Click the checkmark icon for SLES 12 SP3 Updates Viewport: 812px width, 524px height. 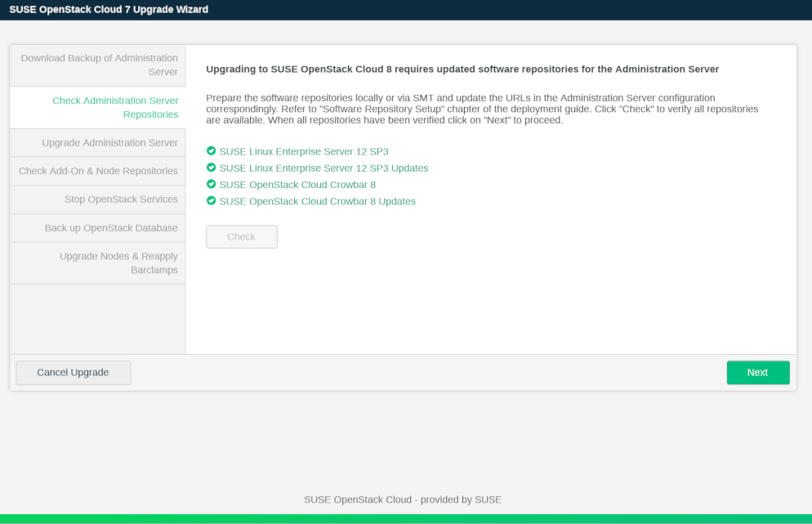tap(212, 168)
